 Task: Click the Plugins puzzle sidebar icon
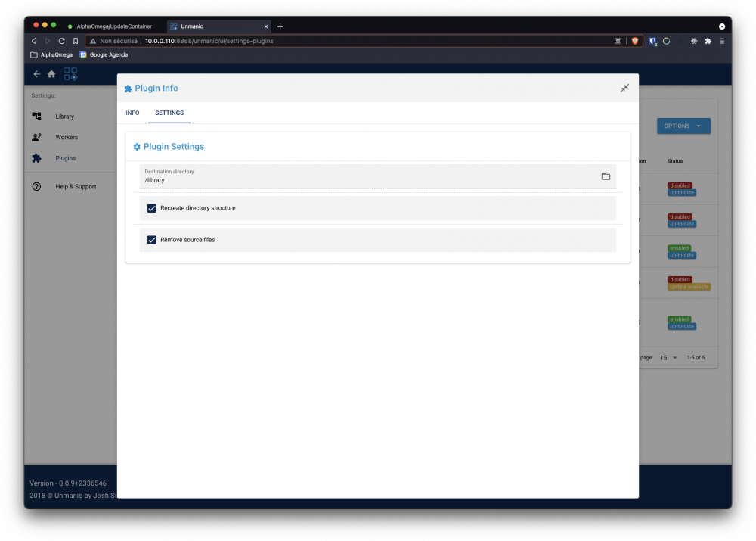click(36, 158)
